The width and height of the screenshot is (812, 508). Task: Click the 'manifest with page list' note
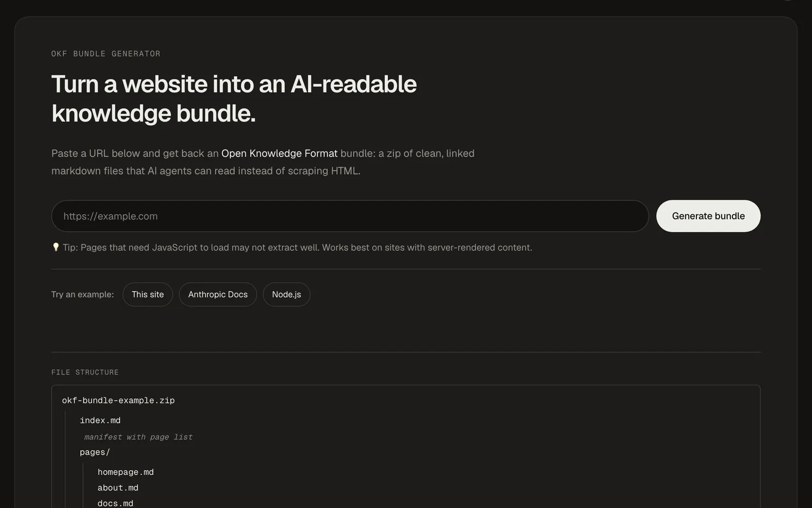point(138,437)
